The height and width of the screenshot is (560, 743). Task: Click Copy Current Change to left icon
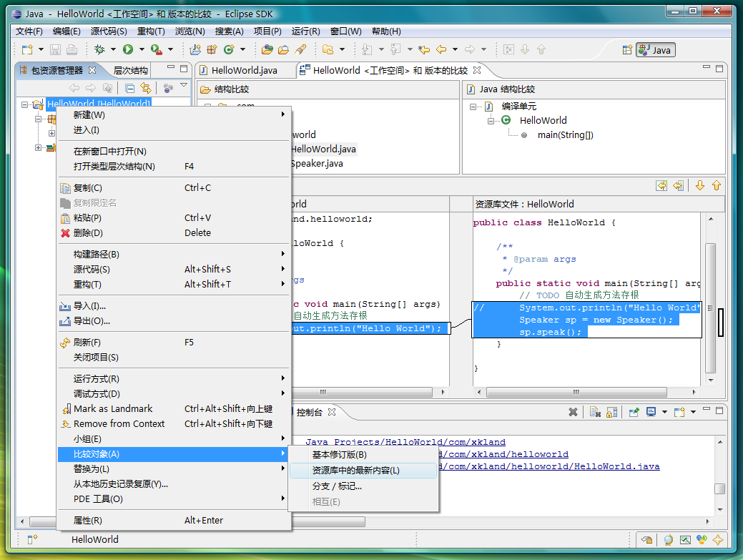pos(679,186)
